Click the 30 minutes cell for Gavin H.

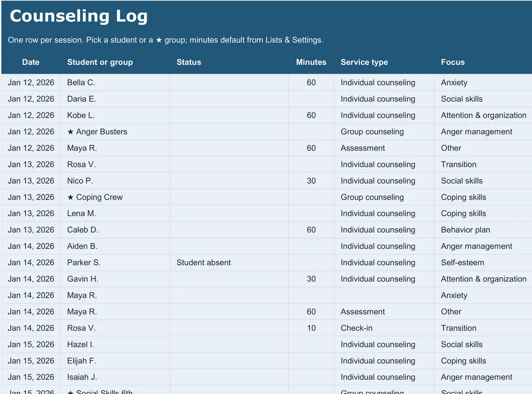311,279
